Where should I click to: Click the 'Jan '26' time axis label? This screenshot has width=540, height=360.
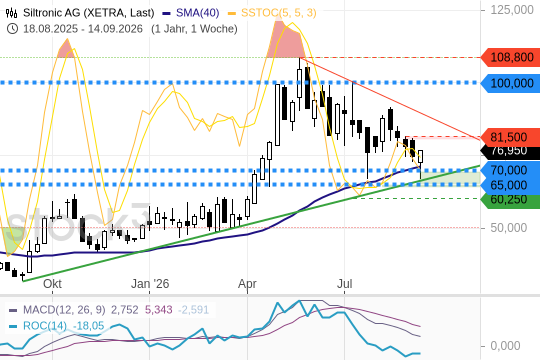150,284
